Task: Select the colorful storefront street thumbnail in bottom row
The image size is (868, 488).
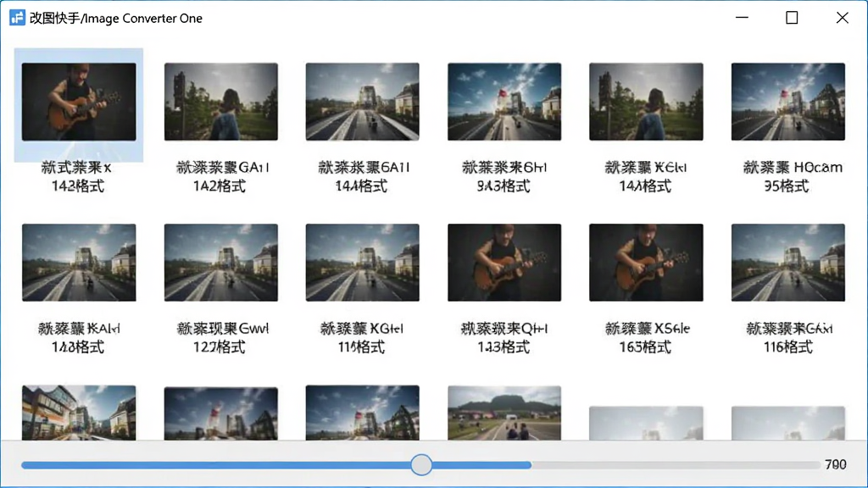Action: [79, 413]
